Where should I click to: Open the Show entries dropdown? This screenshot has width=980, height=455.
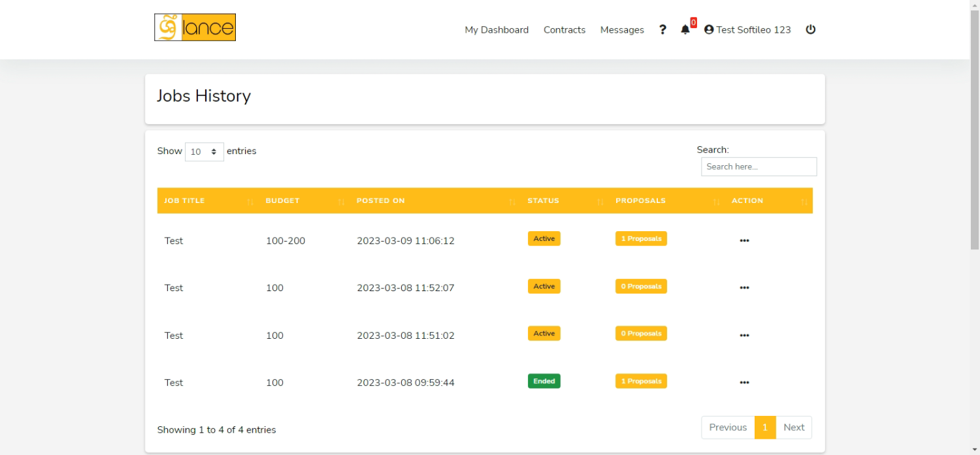click(204, 151)
